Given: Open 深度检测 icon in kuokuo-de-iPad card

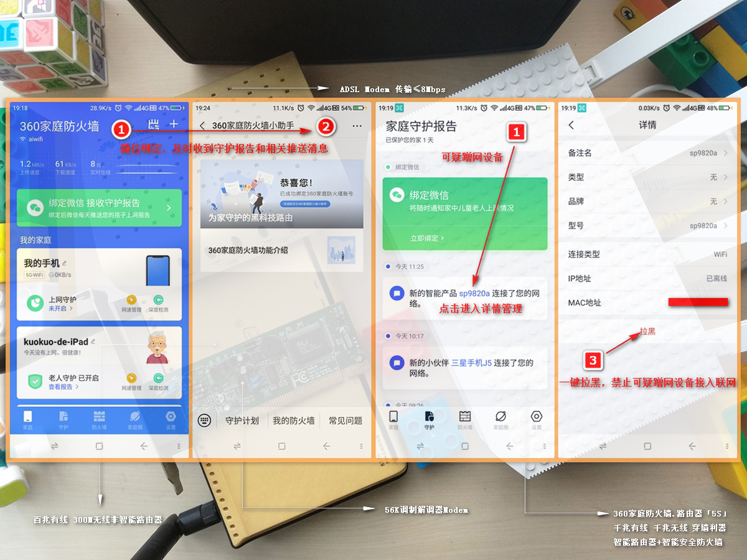Looking at the screenshot, I should click(x=158, y=381).
